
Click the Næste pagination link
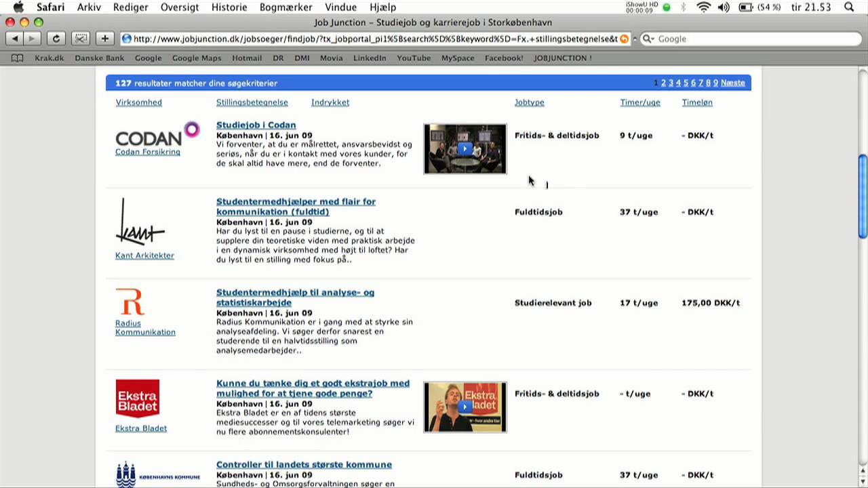coord(733,83)
